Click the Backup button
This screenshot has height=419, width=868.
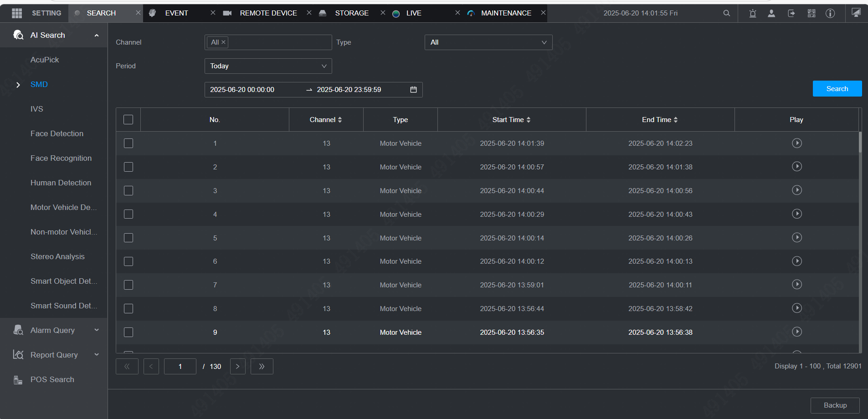pyautogui.click(x=835, y=405)
